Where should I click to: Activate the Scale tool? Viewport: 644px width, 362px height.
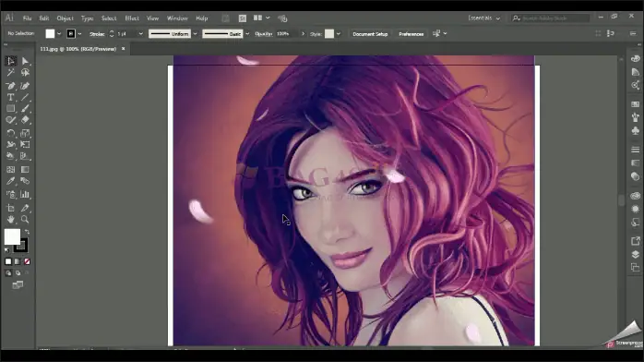25,133
